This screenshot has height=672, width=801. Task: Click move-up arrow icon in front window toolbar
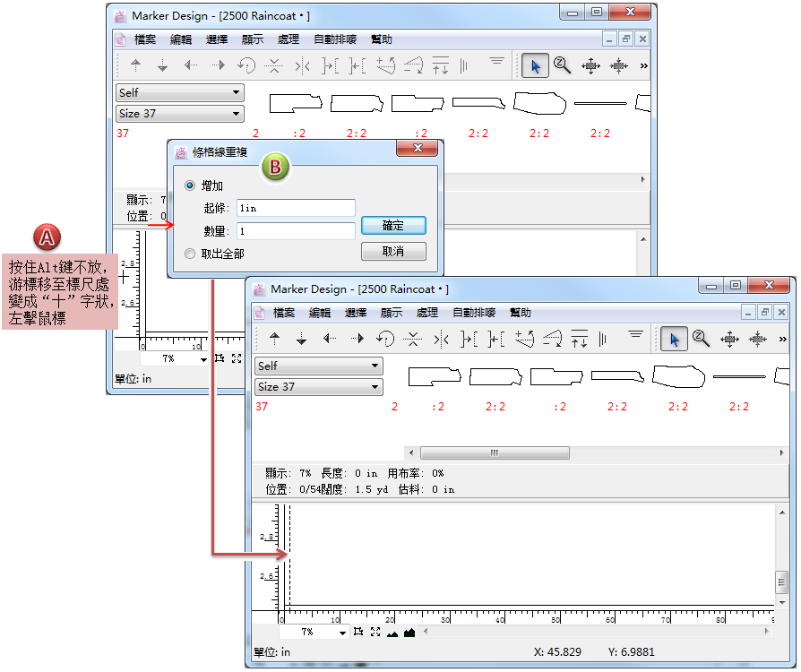click(x=274, y=339)
